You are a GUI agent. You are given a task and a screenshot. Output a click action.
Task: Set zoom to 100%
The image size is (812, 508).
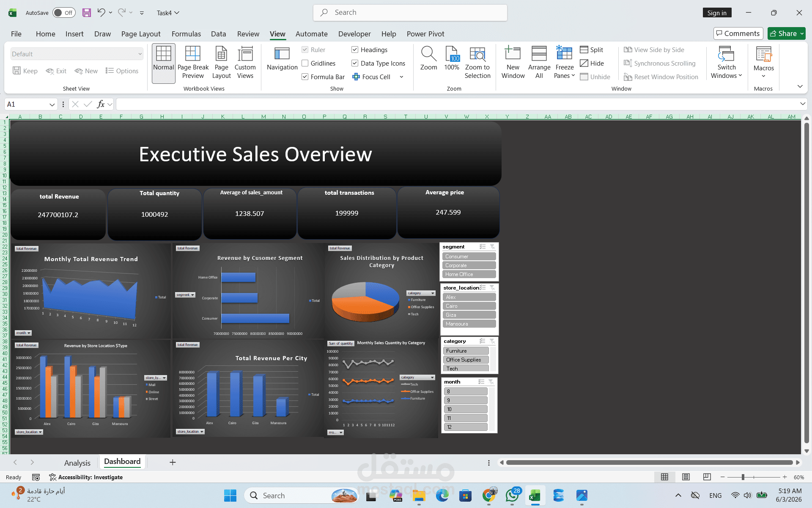coord(452,59)
